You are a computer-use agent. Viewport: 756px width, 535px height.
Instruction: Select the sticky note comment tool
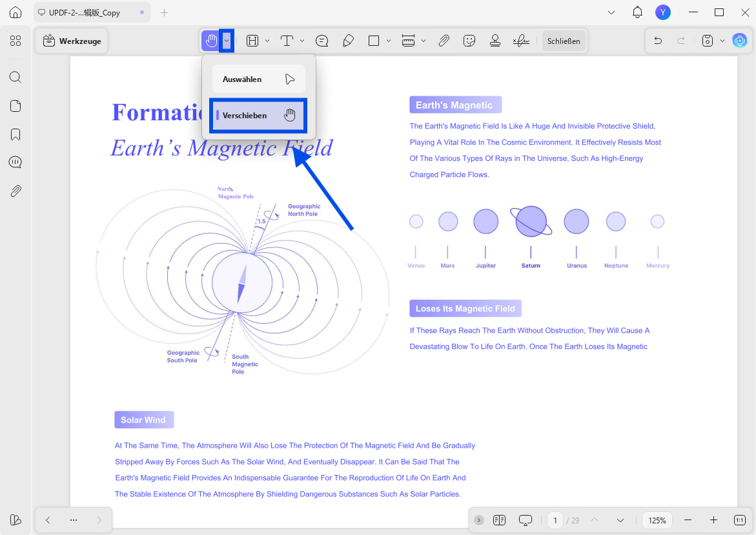322,41
